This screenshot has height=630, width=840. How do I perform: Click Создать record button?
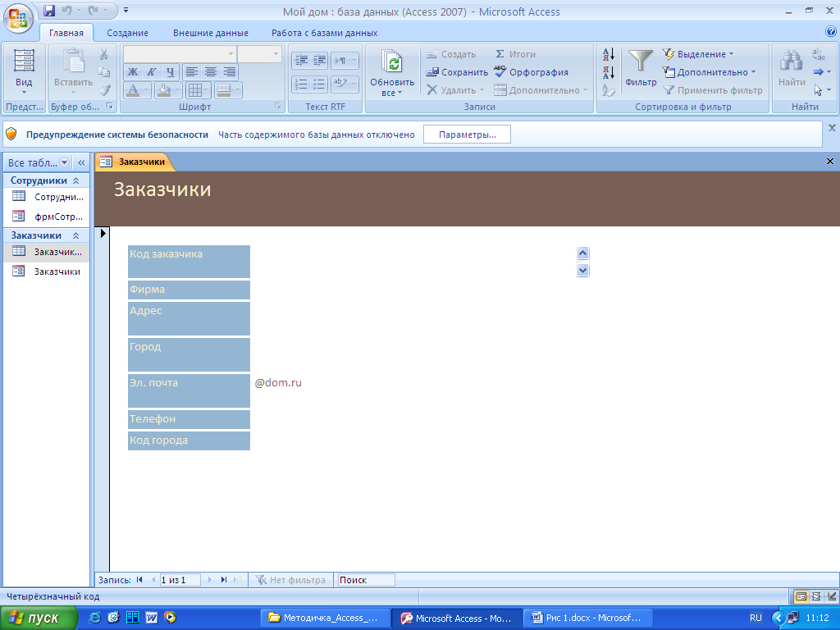451,54
